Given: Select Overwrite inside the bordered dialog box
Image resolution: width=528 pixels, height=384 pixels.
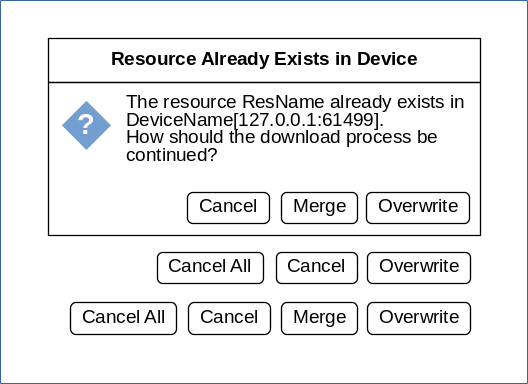Looking at the screenshot, I should [418, 208].
